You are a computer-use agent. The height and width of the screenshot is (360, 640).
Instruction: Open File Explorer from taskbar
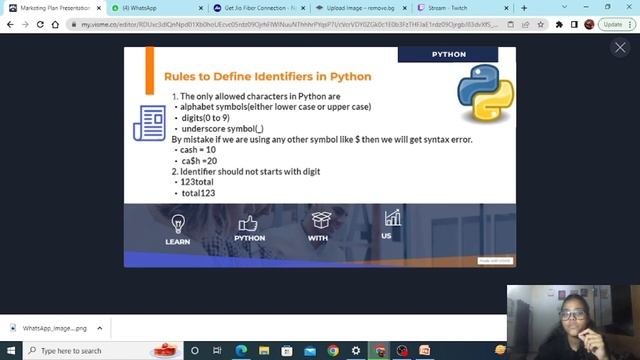click(x=264, y=351)
